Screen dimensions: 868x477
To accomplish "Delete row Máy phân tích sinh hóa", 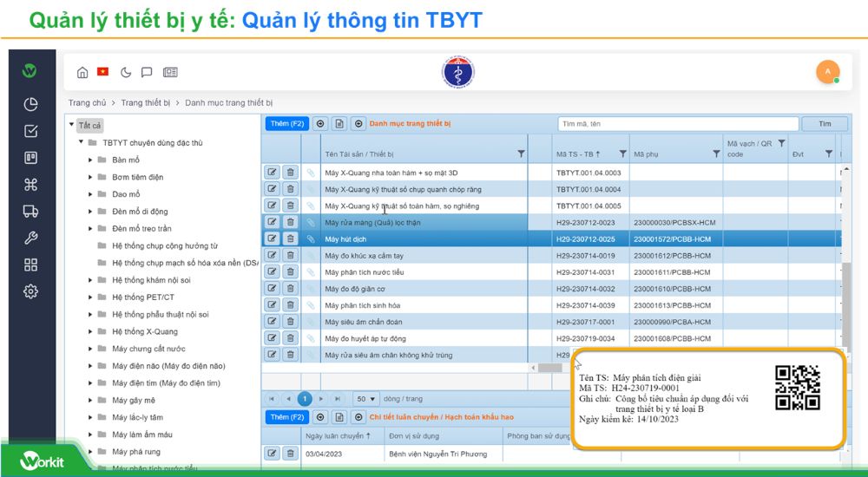I will pyautogui.click(x=290, y=305).
